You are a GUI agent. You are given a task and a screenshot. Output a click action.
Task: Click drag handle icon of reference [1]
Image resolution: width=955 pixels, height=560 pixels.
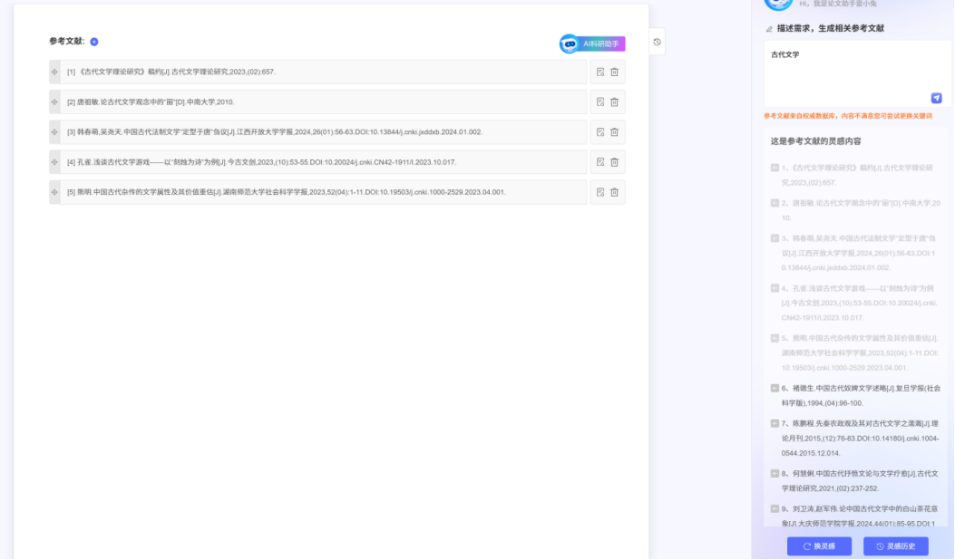point(54,72)
